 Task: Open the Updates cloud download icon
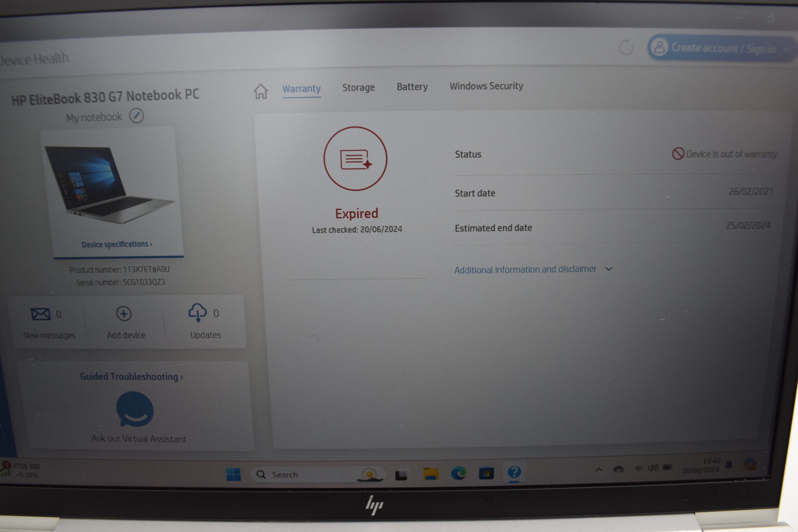coord(197,313)
